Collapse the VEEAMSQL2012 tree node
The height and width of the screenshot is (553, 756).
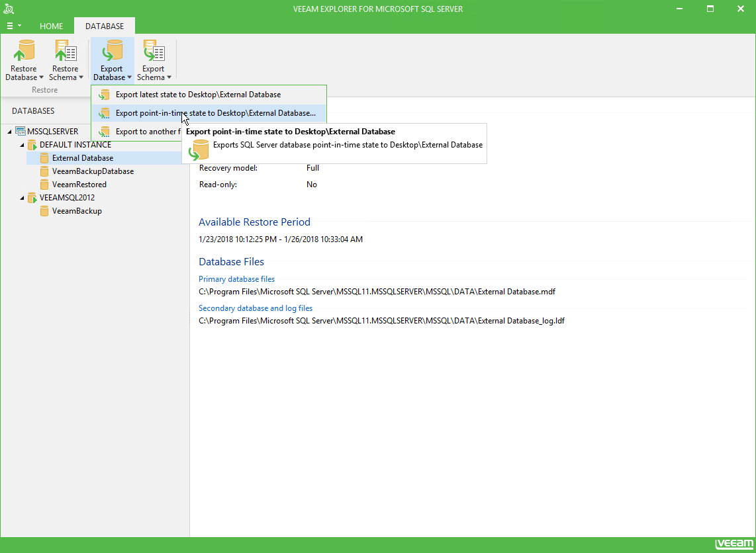tap(23, 198)
